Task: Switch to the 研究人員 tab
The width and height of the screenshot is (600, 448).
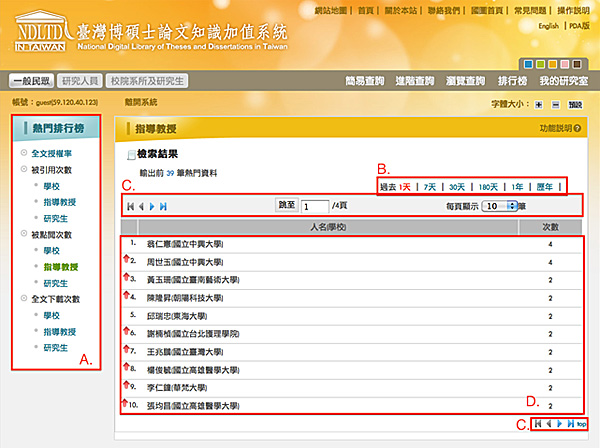Action: point(78,79)
